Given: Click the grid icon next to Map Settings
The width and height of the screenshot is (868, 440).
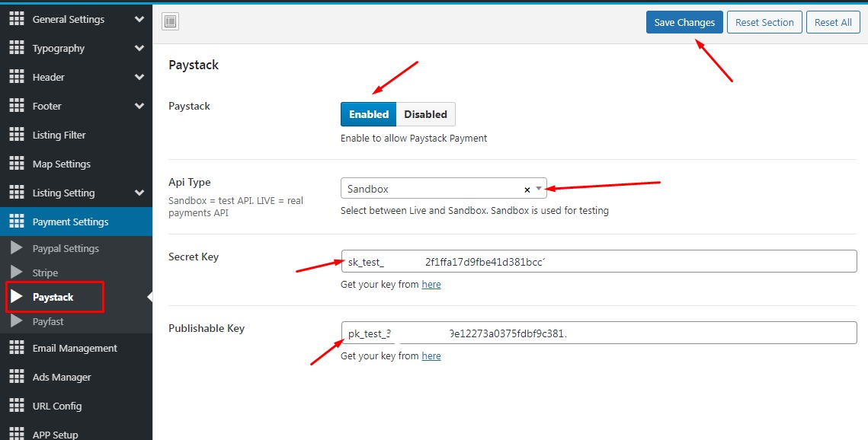Looking at the screenshot, I should point(17,164).
